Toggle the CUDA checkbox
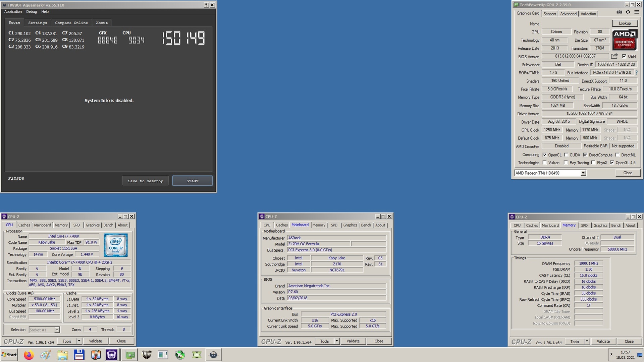The image size is (644, 362). [x=566, y=155]
